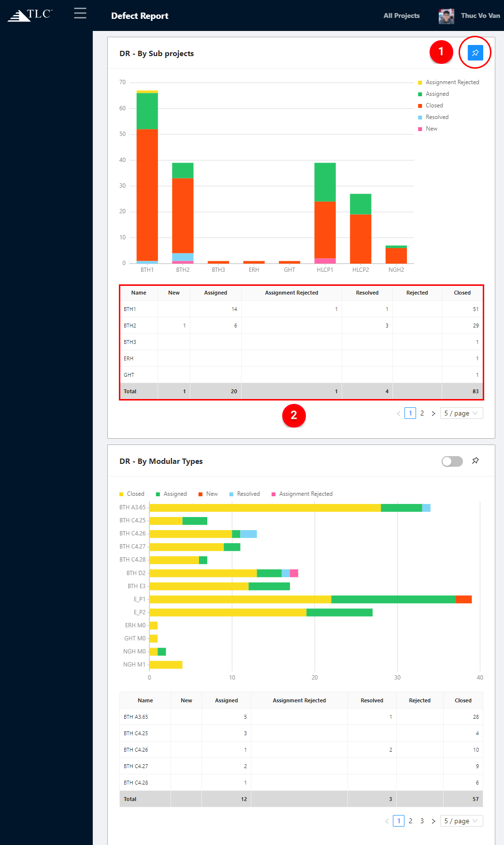Open the Thuc Vo Van user menu

coord(480,15)
